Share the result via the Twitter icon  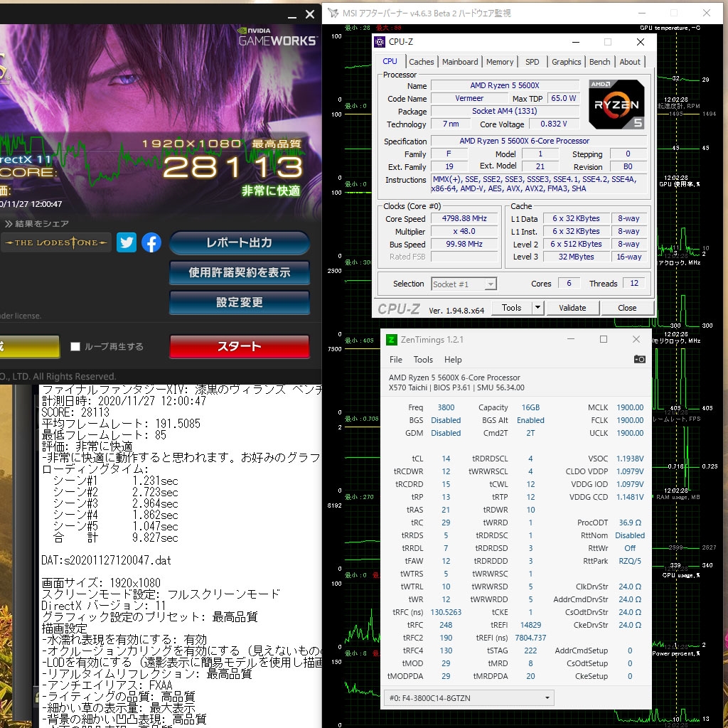(x=127, y=243)
